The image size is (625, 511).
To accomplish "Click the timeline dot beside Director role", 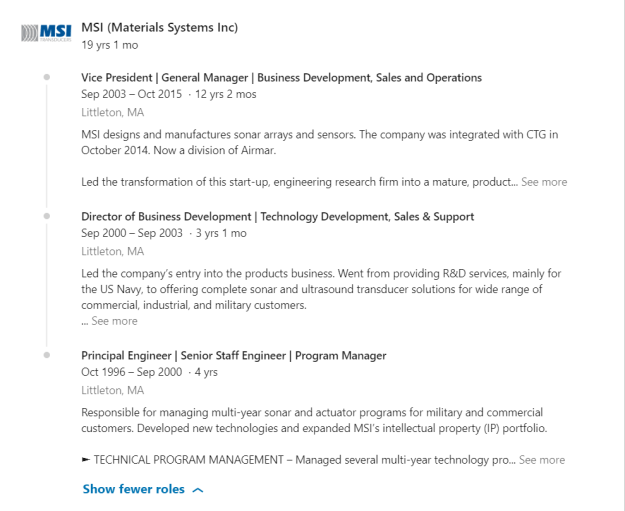I will 47,216.
